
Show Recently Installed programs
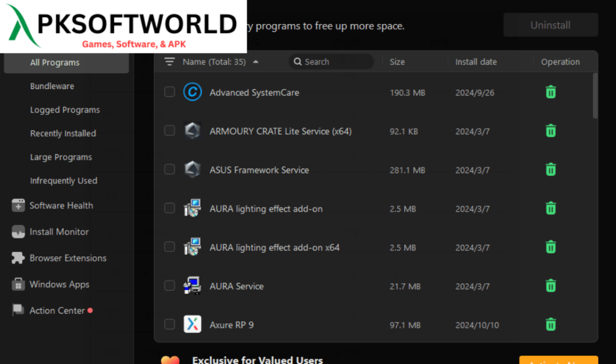click(63, 133)
